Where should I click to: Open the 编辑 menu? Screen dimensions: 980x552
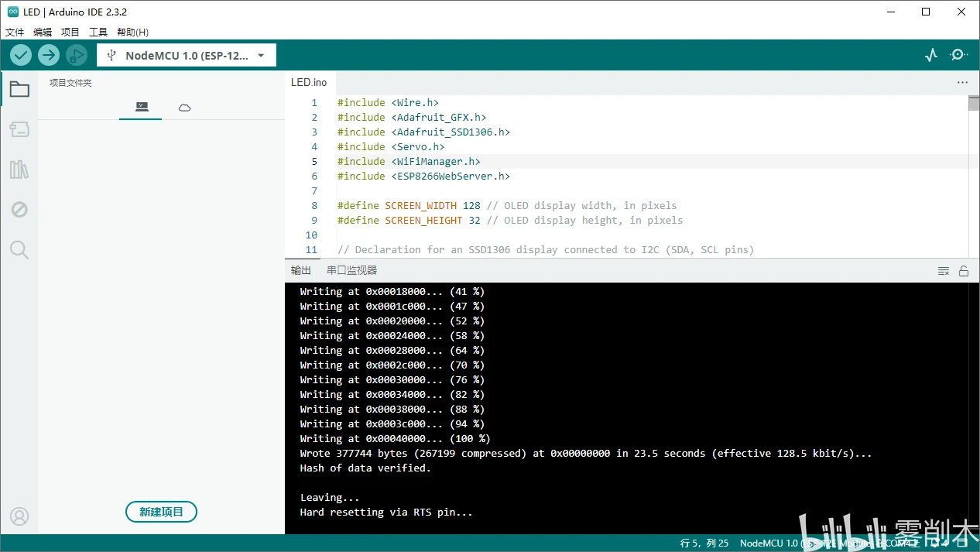[43, 33]
